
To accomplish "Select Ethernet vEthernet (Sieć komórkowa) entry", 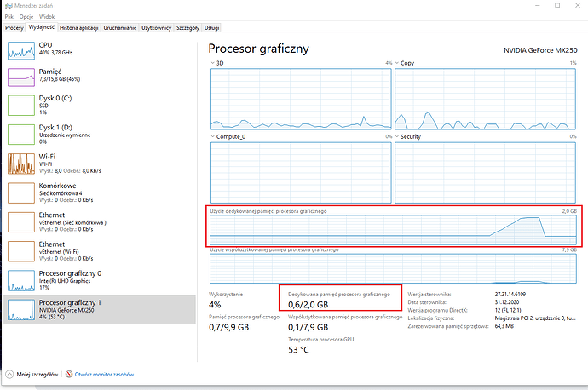I will (20, 221).
